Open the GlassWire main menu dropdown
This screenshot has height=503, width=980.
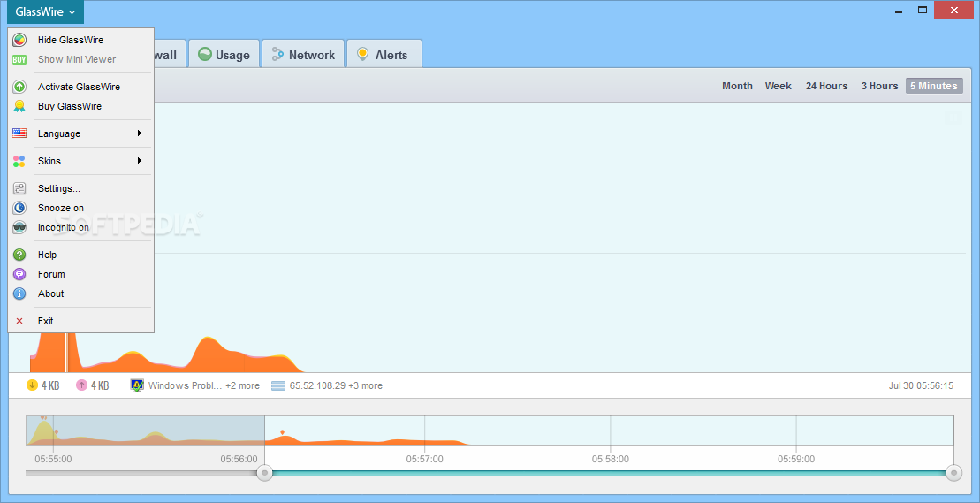(46, 11)
